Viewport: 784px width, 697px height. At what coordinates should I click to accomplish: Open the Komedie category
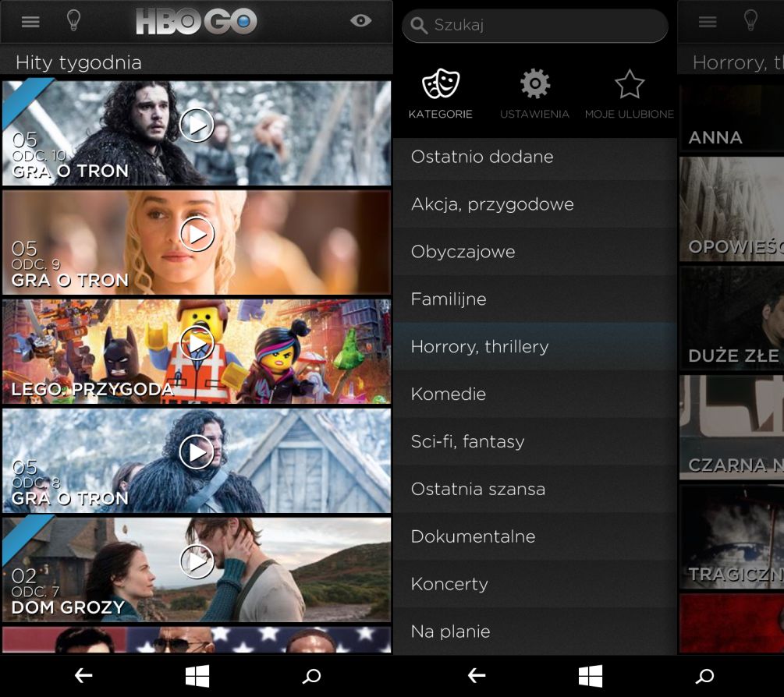click(535, 394)
